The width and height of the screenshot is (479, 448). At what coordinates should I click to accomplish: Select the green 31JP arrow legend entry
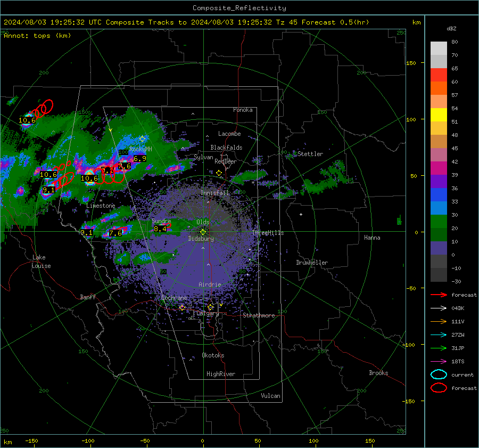coord(439,348)
